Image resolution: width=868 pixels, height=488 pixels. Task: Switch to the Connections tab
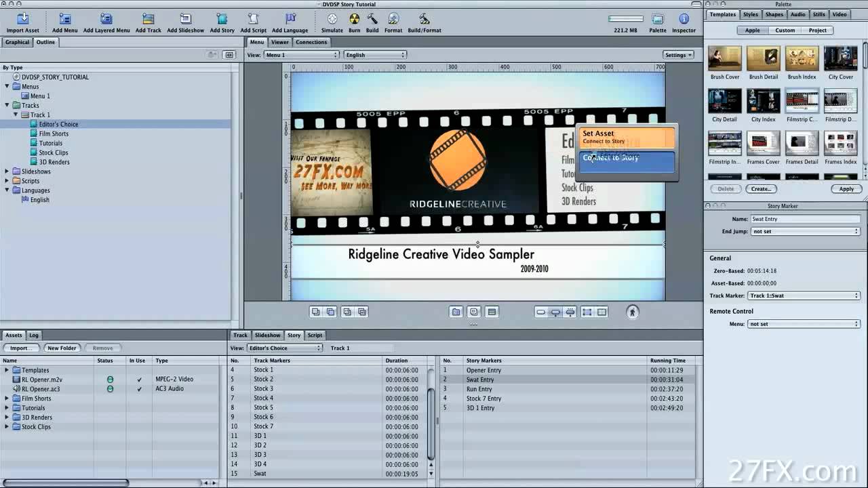pos(311,42)
